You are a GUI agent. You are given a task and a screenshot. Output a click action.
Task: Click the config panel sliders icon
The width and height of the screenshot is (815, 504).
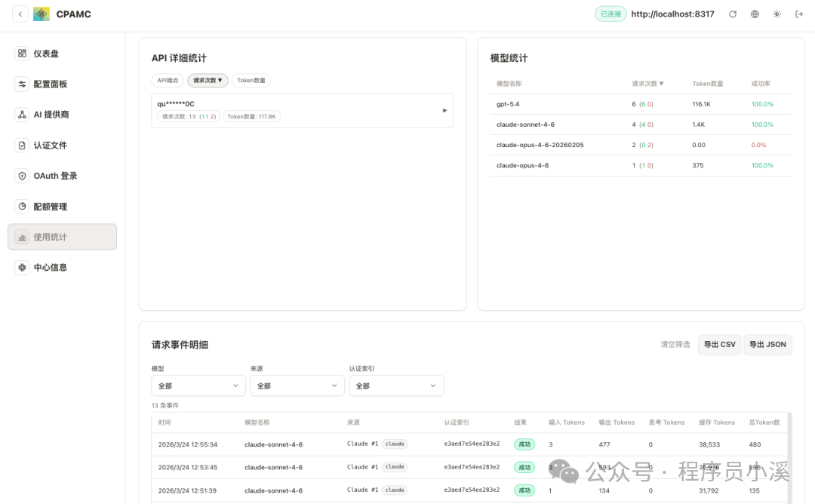pyautogui.click(x=22, y=84)
